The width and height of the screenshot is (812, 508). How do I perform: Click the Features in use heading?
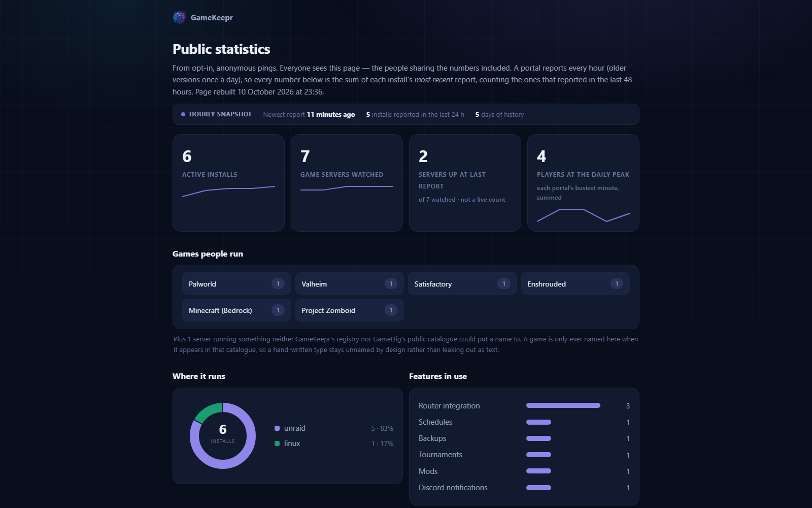[438, 376]
